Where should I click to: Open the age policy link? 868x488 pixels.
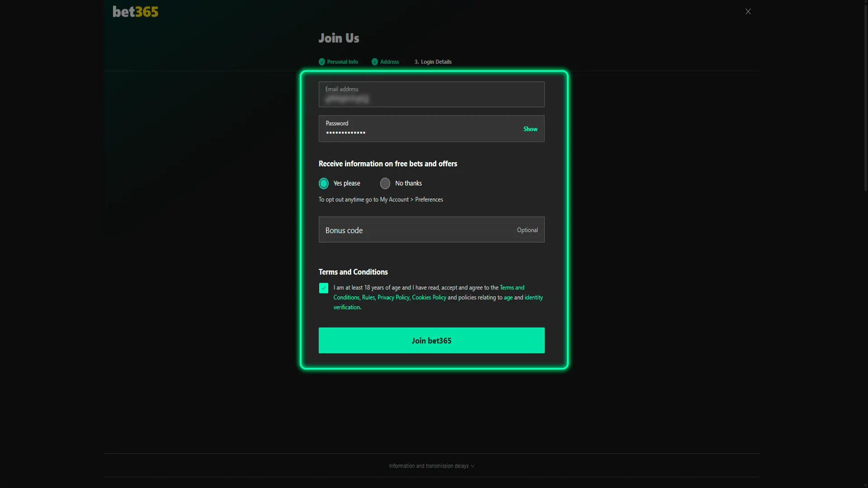pyautogui.click(x=508, y=298)
